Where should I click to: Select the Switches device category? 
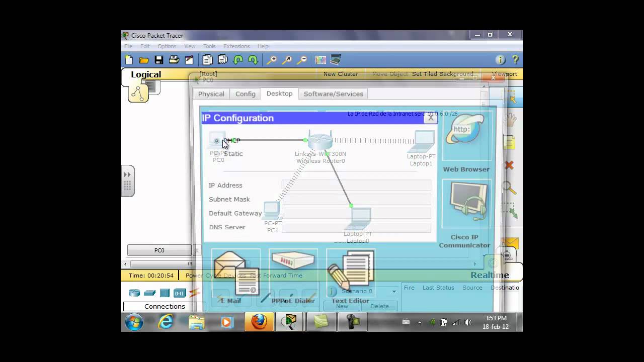pyautogui.click(x=149, y=293)
